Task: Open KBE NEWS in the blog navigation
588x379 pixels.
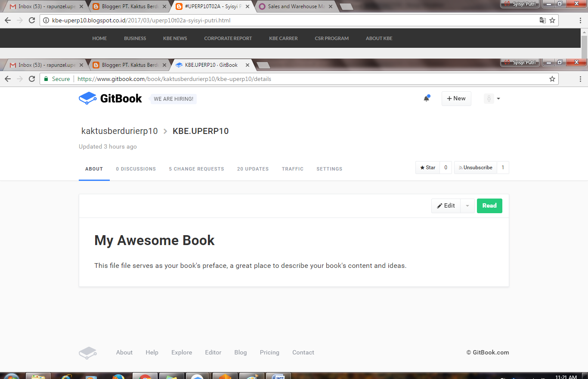Action: point(175,38)
